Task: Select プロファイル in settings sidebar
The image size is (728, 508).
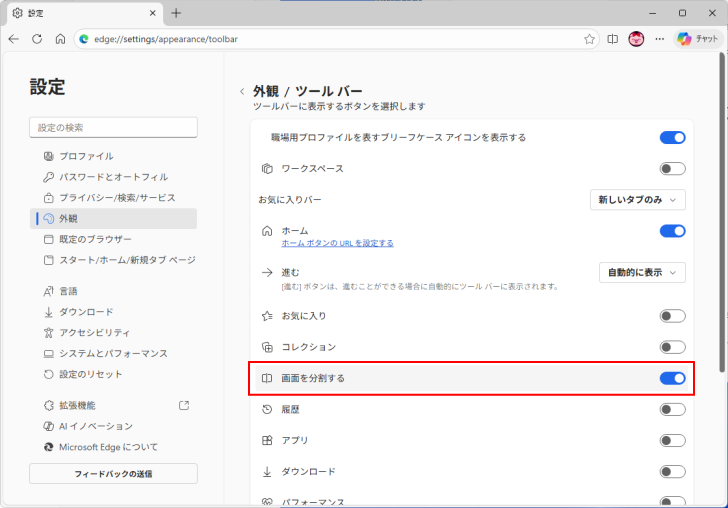Action: pos(86,156)
